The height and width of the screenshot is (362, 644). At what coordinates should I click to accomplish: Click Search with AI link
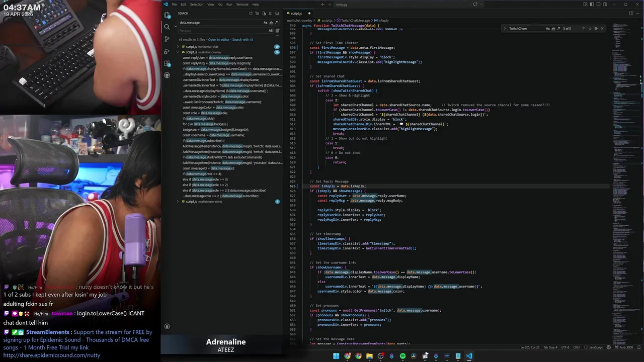[x=243, y=40]
